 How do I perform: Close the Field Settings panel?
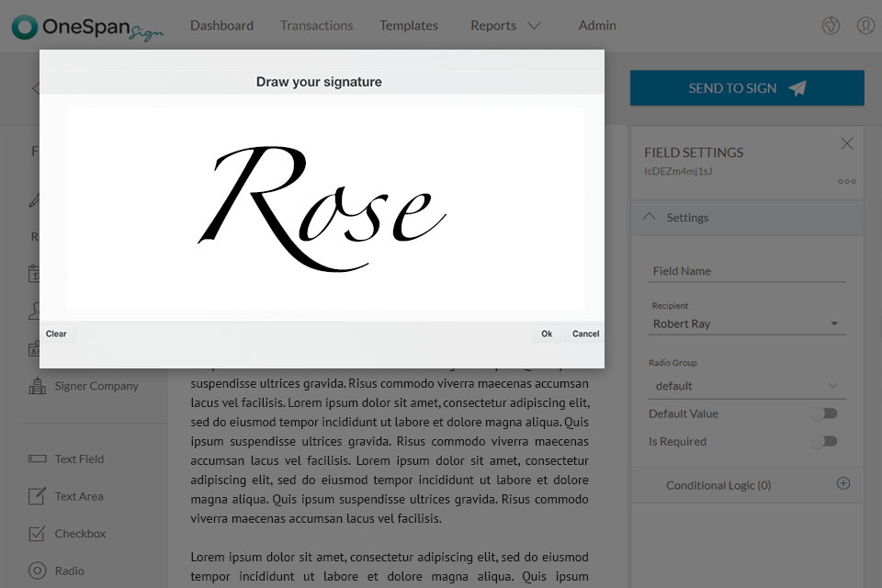coord(846,143)
